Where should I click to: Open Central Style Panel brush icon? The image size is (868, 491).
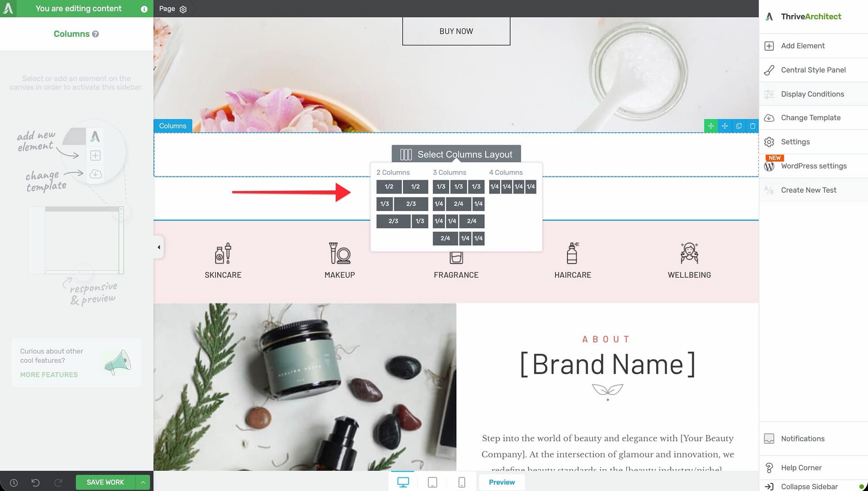[769, 70]
